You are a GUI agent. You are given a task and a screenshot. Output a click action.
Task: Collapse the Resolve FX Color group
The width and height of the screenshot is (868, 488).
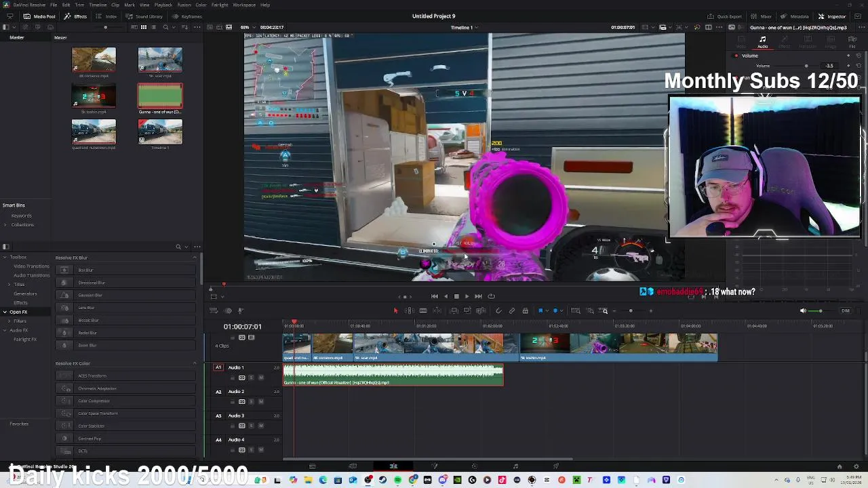pyautogui.click(x=195, y=363)
